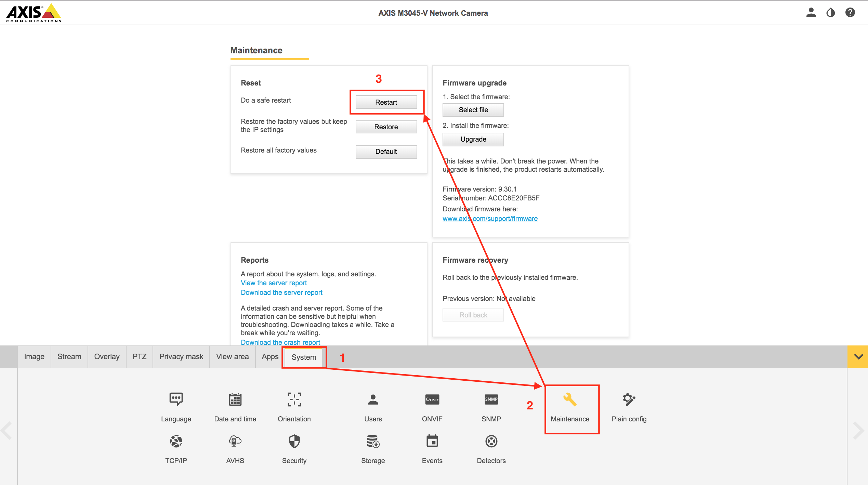Click the Maintenance wrench icon
The image size is (868, 485).
[570, 399]
